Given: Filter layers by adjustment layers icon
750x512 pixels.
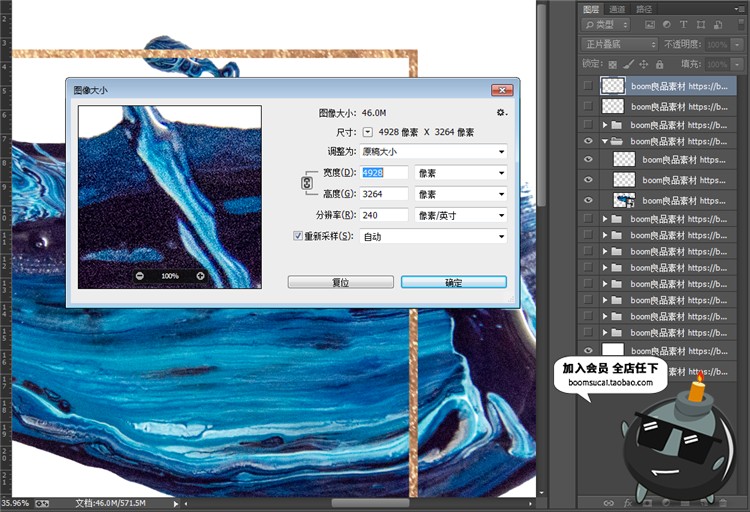Looking at the screenshot, I should click(667, 24).
